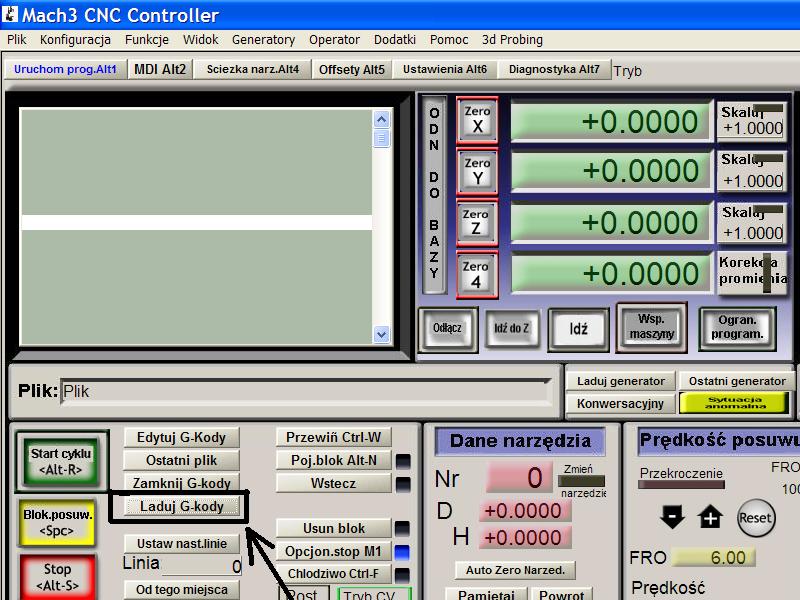Toggle the Chlodziwo coolant LED
The height and width of the screenshot is (600, 800).
[403, 574]
